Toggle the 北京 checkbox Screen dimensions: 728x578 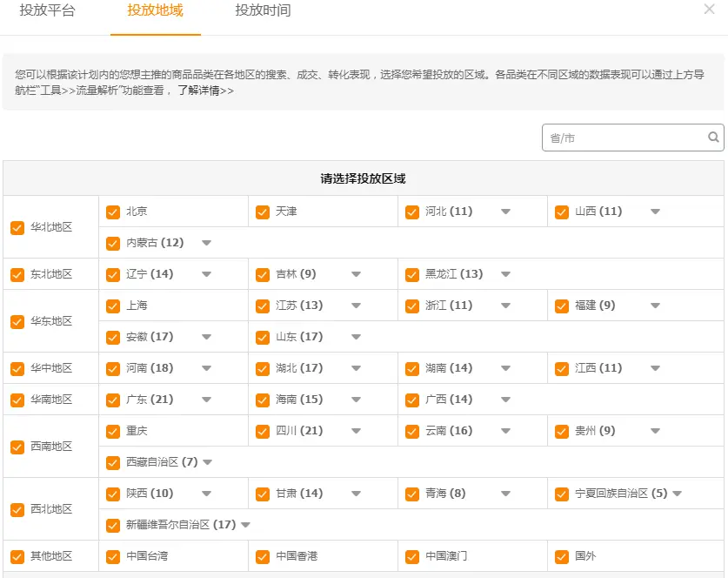[x=113, y=212]
